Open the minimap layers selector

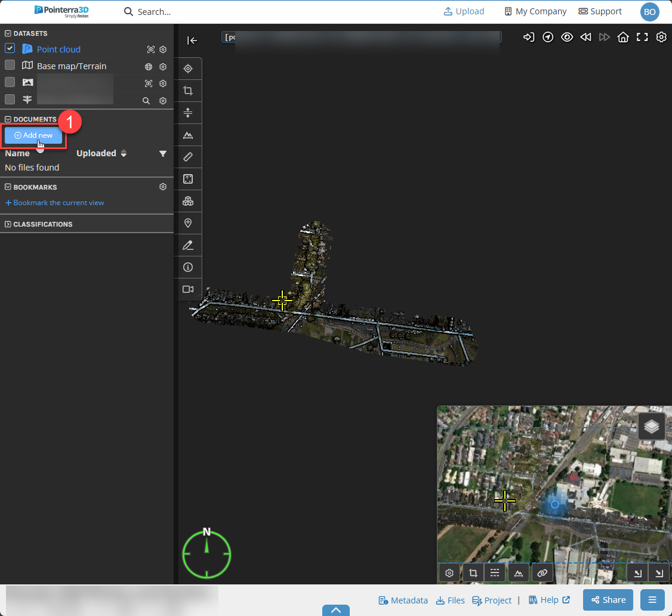[652, 426]
